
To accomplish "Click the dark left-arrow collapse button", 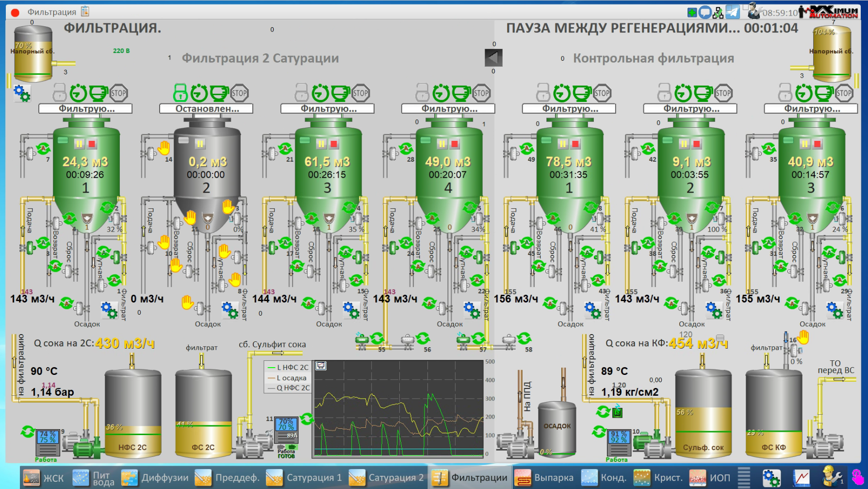I will (493, 58).
